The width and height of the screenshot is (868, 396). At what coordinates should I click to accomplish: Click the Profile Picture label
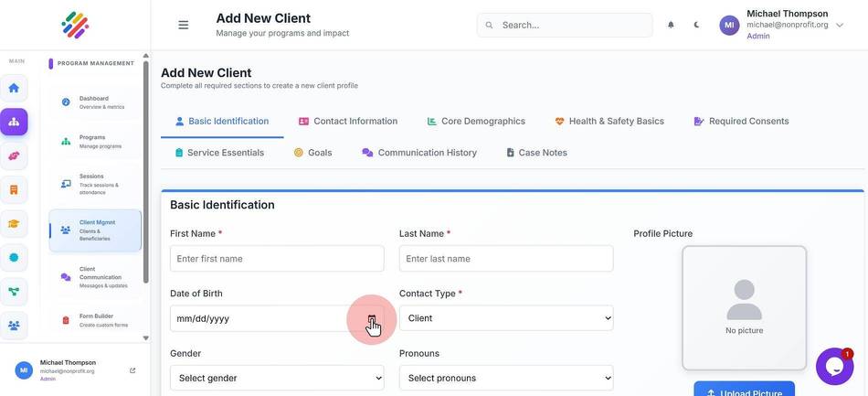pos(662,234)
